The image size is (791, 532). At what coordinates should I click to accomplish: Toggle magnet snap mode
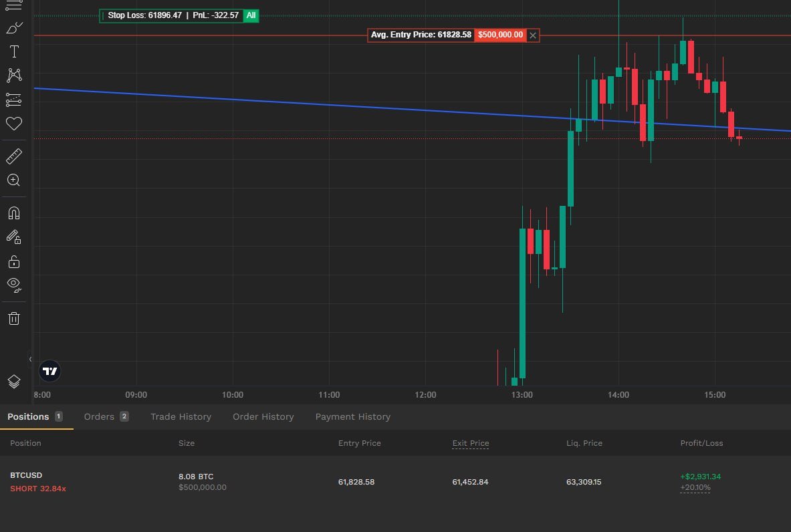coord(14,213)
